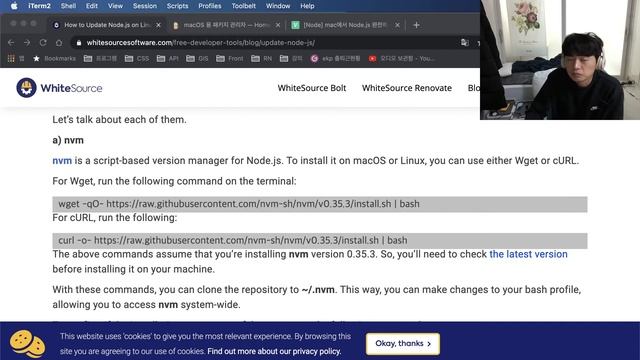Click 'Let's talk about each of them.' text
Screen dimensions: 640x360
(x=119, y=120)
